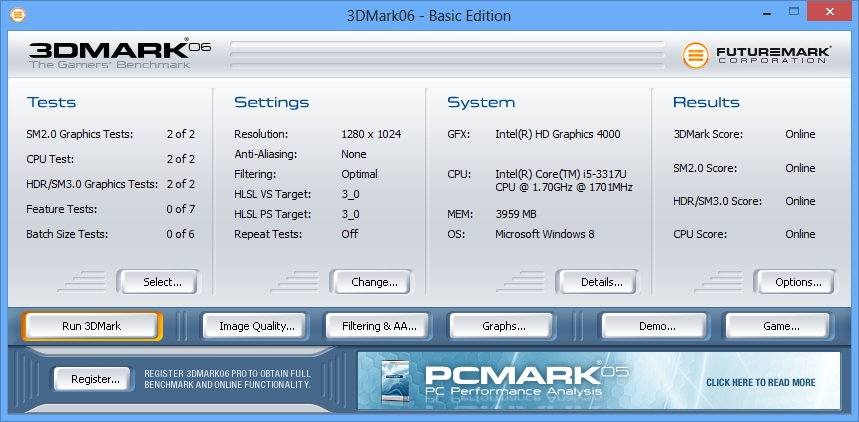
Task: Click the 'System' section heading
Action: 481,102
